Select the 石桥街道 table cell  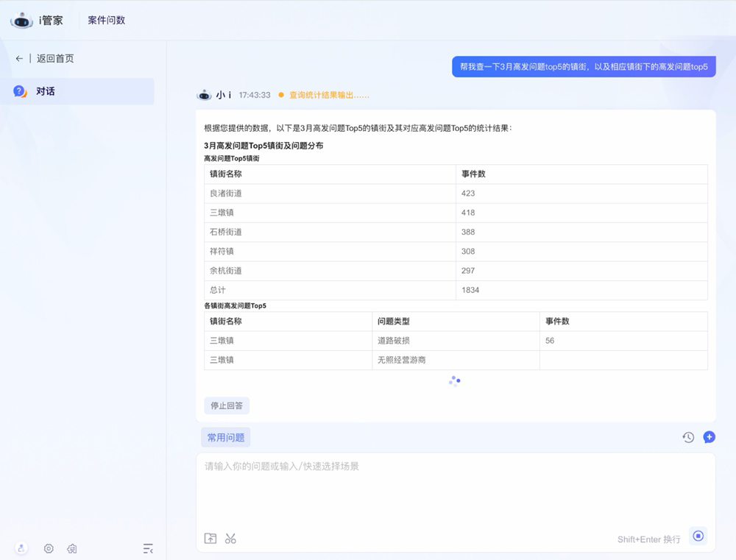330,232
